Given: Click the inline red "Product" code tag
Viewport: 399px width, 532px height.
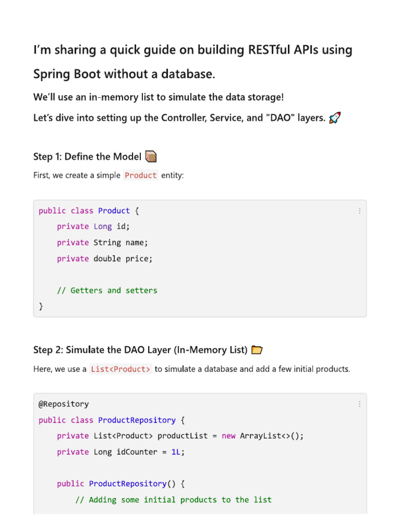Looking at the screenshot, I should click(141, 176).
